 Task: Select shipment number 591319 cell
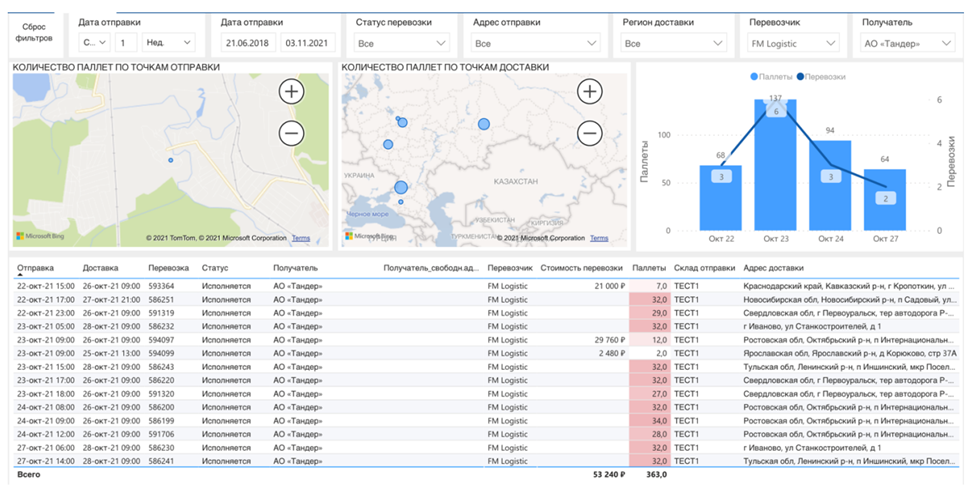162,313
